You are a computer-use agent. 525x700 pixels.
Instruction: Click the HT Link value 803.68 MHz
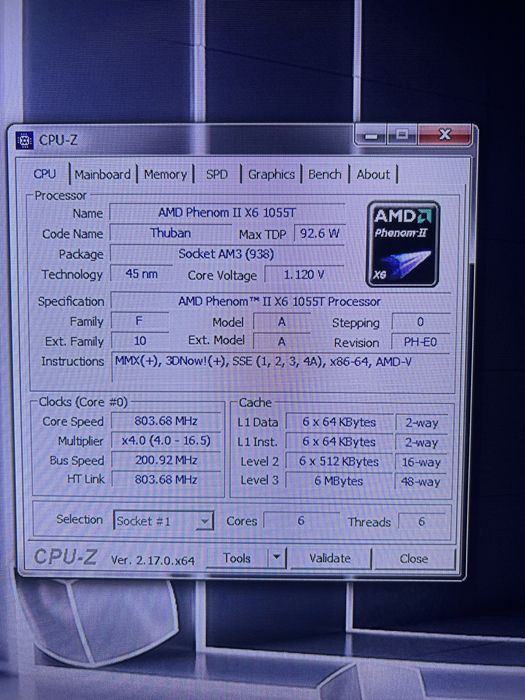[166, 479]
